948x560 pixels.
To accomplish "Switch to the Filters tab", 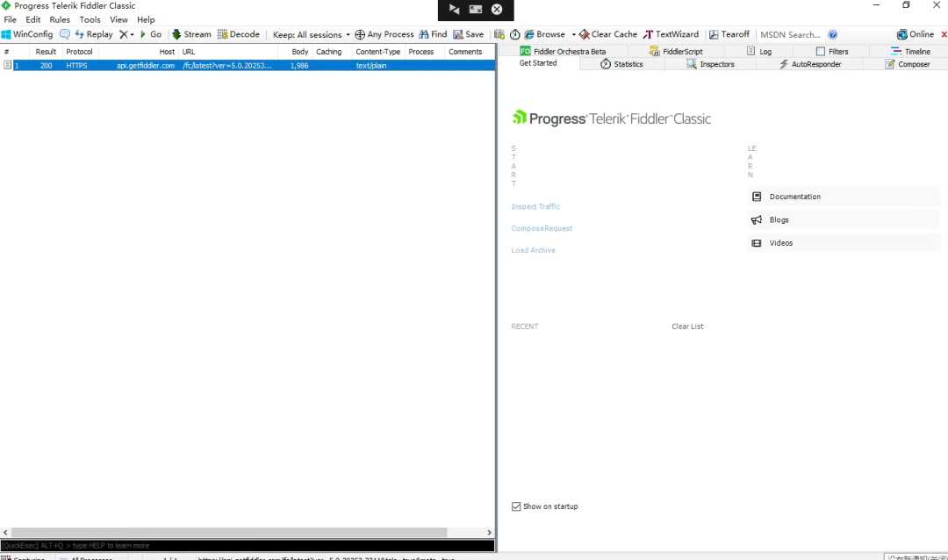I will coord(832,52).
